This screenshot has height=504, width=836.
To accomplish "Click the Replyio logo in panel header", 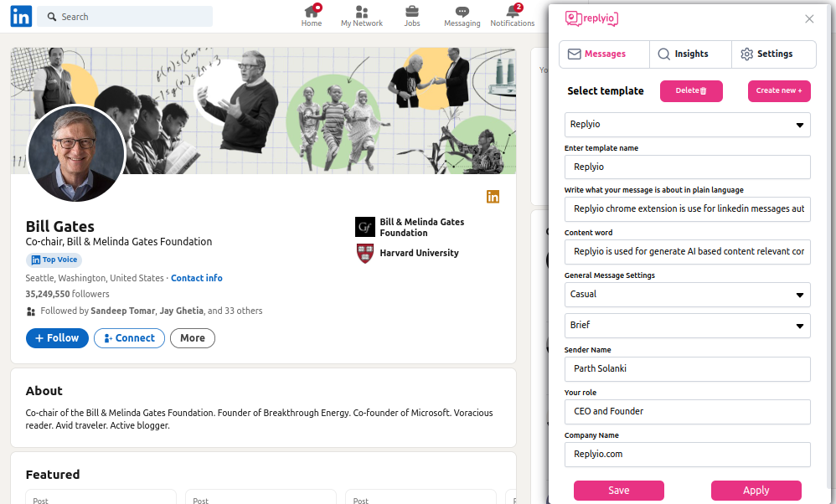I will click(591, 19).
